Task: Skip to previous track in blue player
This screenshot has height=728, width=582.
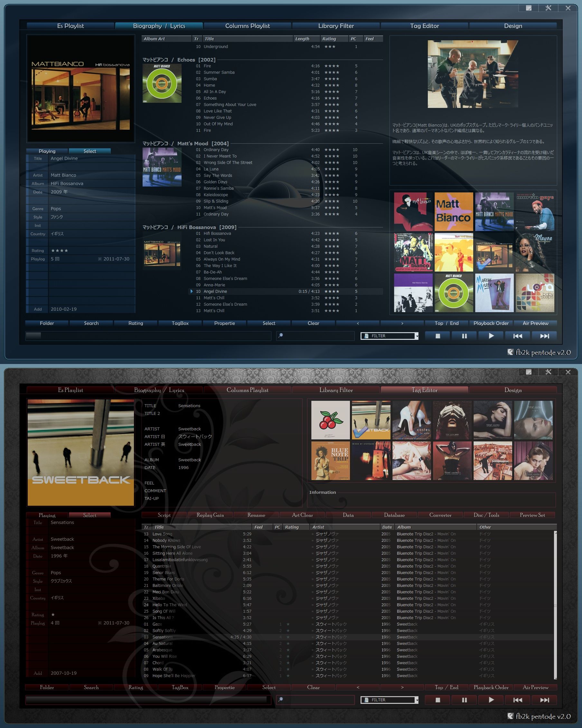Action: click(x=518, y=336)
